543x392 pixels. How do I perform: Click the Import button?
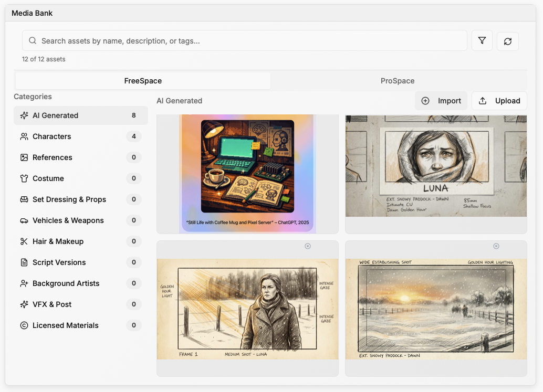(441, 101)
